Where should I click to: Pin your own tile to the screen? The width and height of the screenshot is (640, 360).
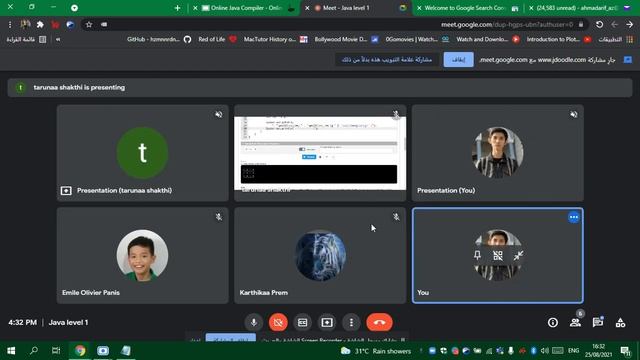(477, 256)
